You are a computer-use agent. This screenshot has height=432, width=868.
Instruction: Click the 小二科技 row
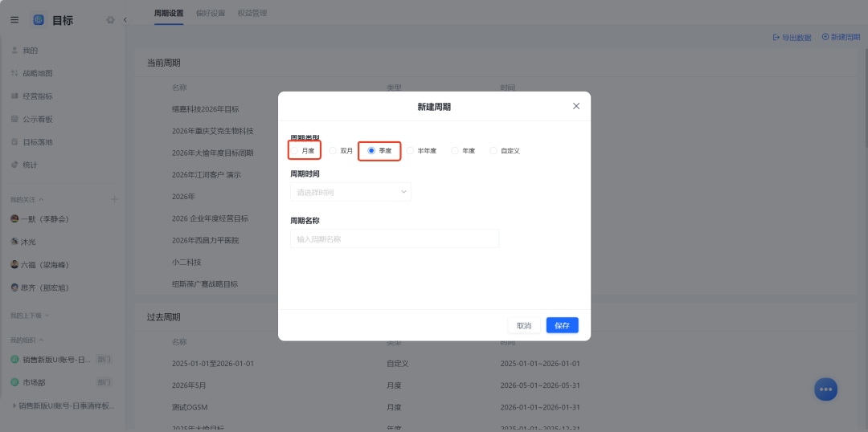186,263
